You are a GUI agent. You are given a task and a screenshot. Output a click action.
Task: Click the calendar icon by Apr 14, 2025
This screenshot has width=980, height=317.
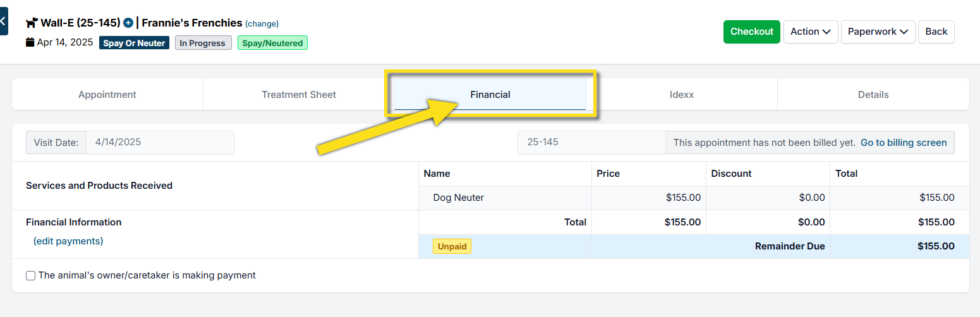(x=30, y=42)
